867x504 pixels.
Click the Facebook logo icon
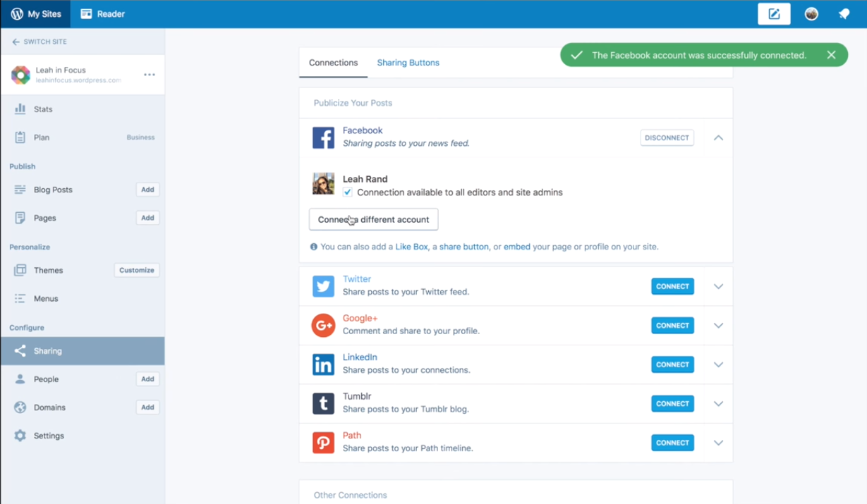point(323,137)
